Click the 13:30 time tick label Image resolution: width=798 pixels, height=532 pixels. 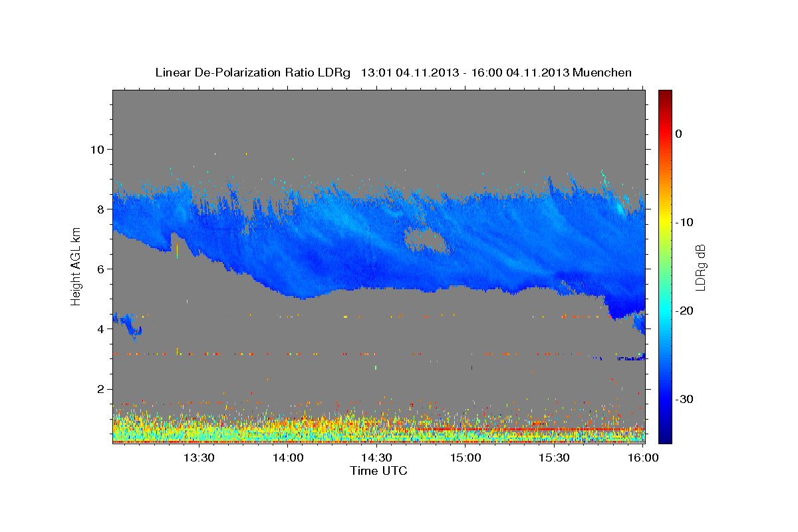click(199, 458)
